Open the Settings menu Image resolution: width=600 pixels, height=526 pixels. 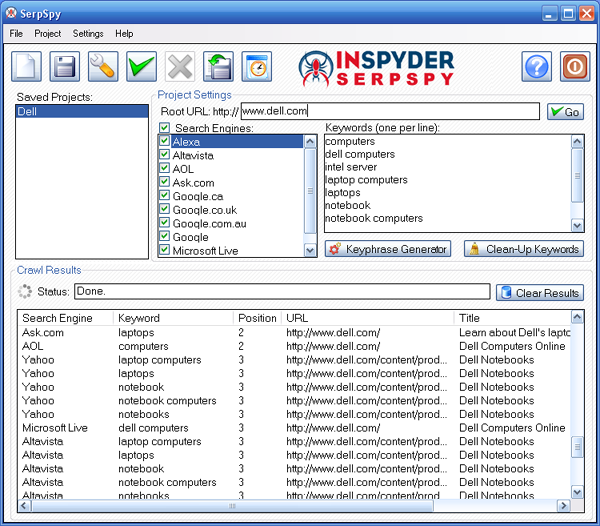88,34
